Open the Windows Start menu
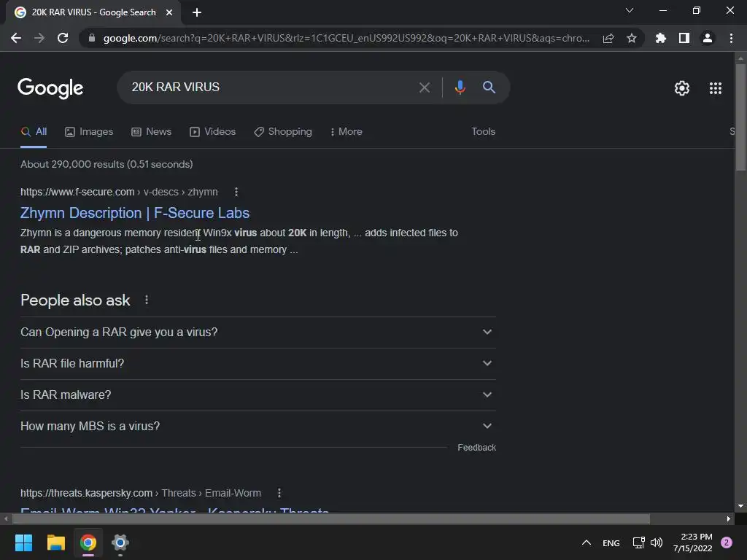This screenshot has width=747, height=560. 23,542
